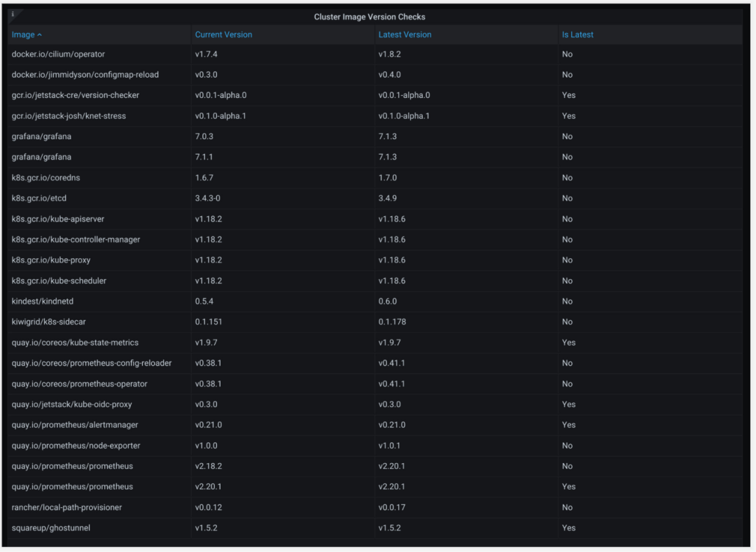Click the sort arrow beside Image header
This screenshot has width=756, height=552.
39,35
